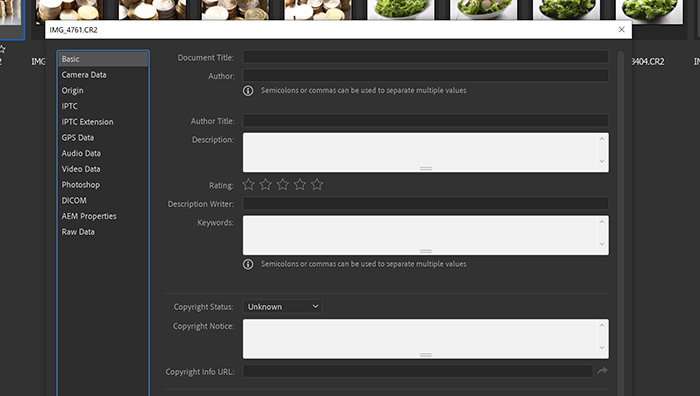Click the Copyright Info URL field

[x=418, y=371]
